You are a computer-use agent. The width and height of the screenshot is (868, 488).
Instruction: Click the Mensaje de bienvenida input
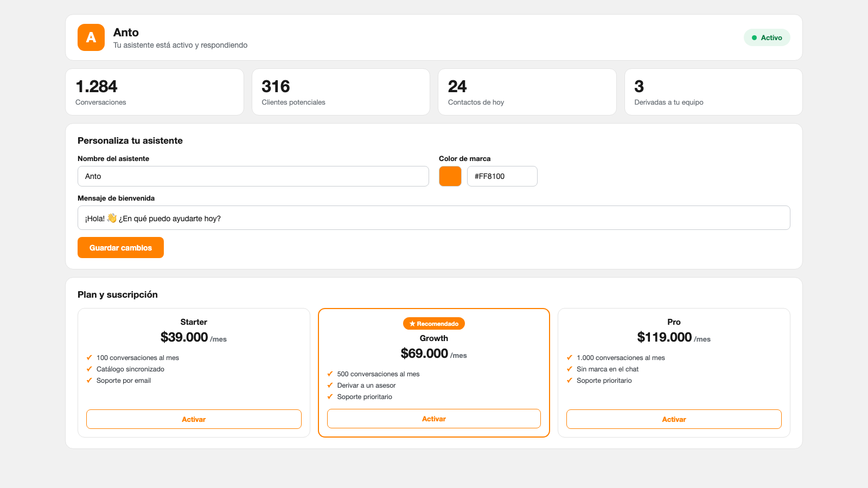pos(434,218)
